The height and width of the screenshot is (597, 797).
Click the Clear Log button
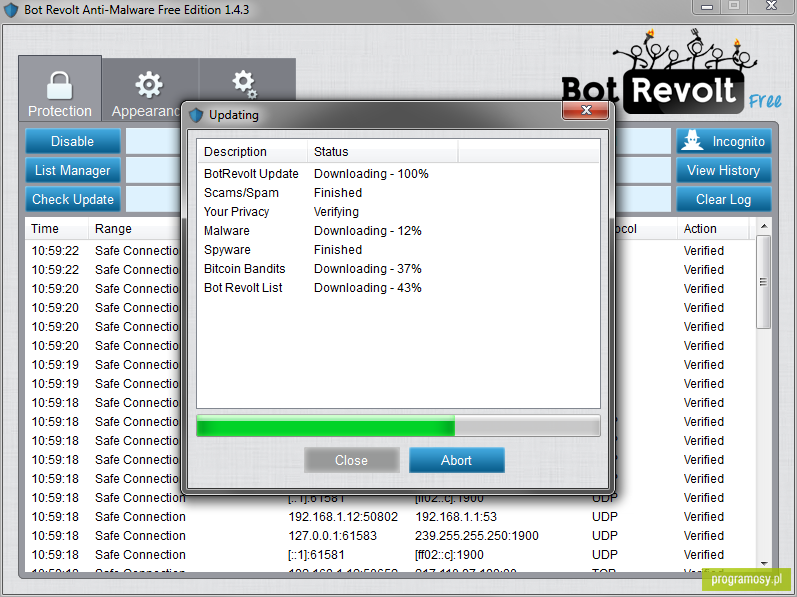724,199
